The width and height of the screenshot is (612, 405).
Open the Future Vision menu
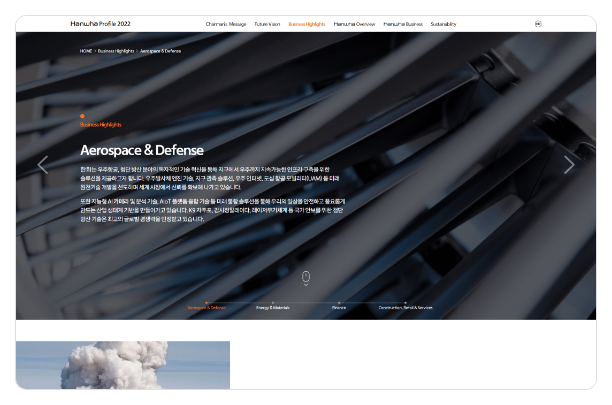267,22
